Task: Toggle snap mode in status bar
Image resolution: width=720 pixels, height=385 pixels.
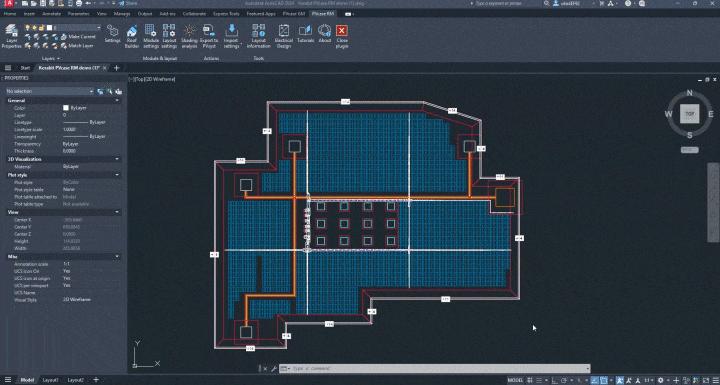Action: click(x=539, y=380)
